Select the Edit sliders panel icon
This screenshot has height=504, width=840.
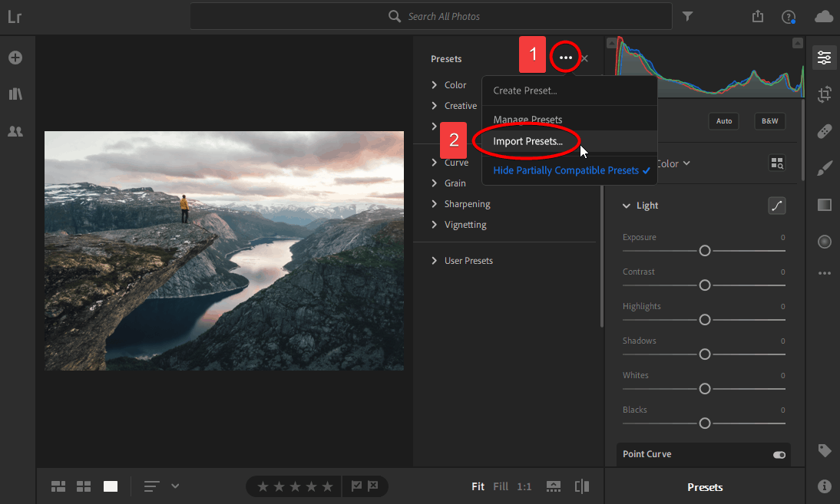click(825, 58)
